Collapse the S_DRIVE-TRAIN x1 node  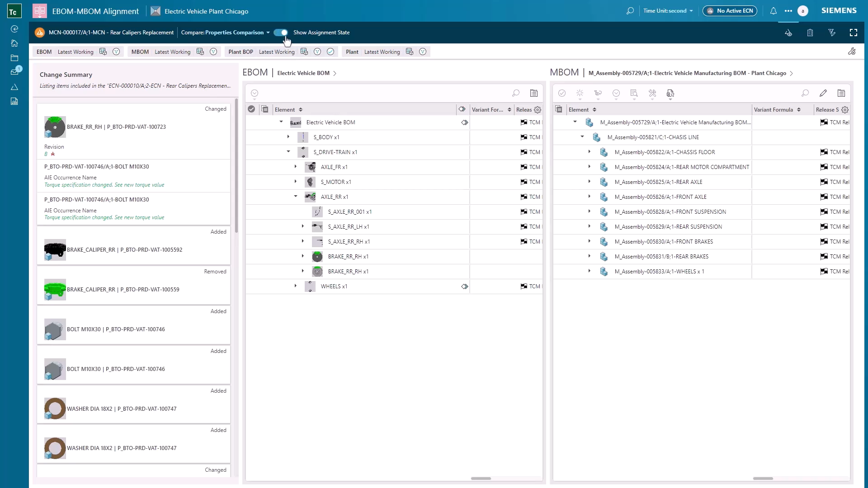click(288, 152)
